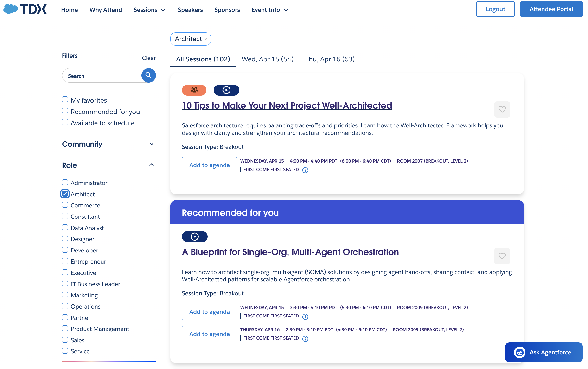Click the blue search magnifier icon
The width and height of the screenshot is (588, 369).
[148, 75]
